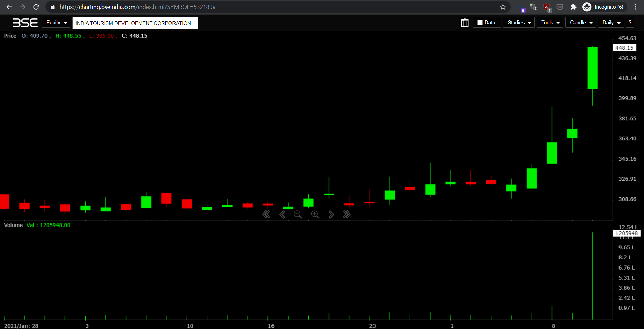Image resolution: width=644 pixels, height=329 pixels.
Task: Click the 308.66 price axis label
Action: coord(627,199)
